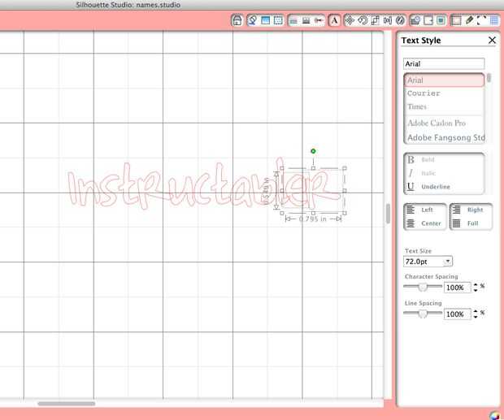Open the Grid settings icon
Image resolution: width=504 pixels, height=420 pixels.
(x=494, y=20)
